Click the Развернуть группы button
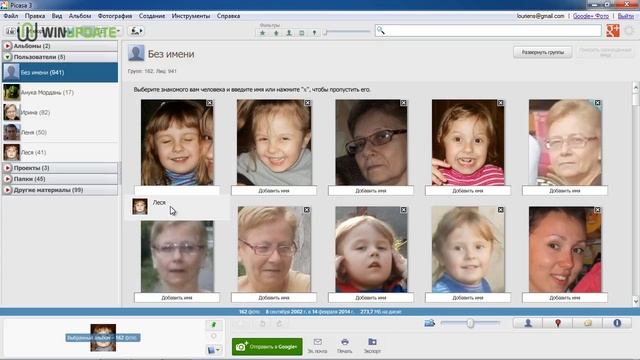This screenshot has height=360, width=640. (x=542, y=52)
